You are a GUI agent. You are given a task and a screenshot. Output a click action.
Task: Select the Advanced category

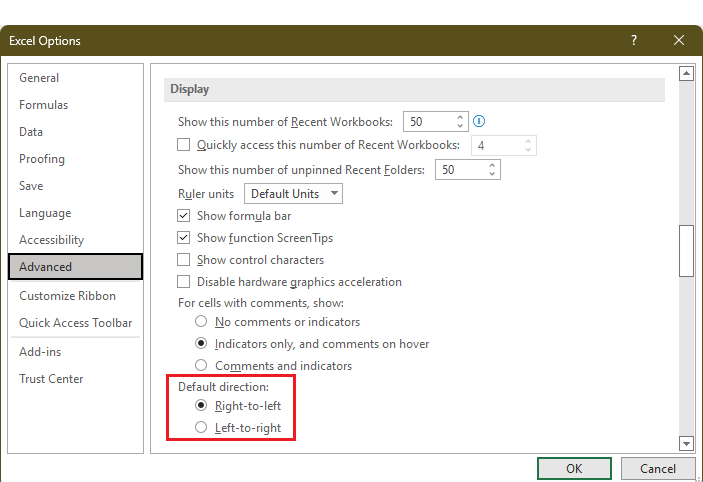[75, 267]
